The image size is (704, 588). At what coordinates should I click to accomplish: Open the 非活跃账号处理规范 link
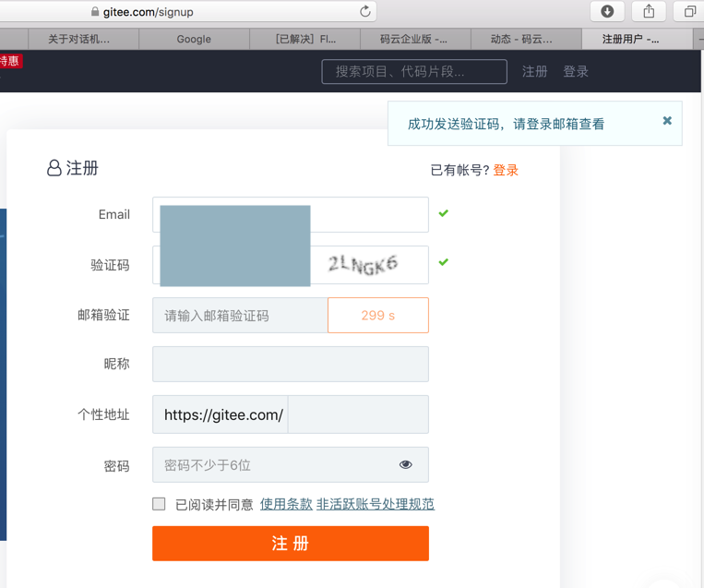click(376, 504)
